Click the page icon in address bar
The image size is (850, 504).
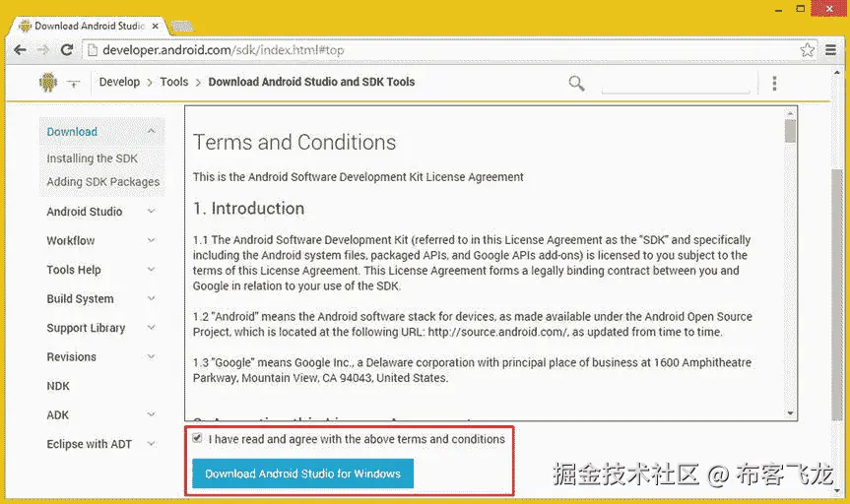93,50
